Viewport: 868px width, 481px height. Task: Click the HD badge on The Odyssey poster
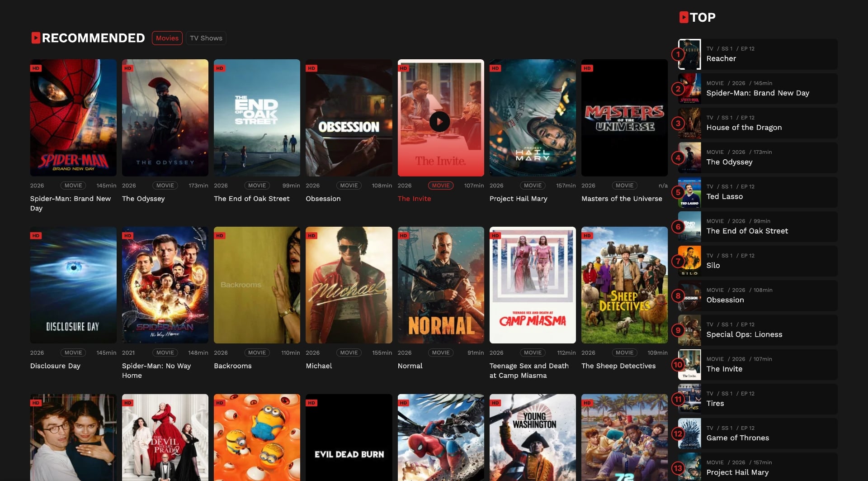pyautogui.click(x=128, y=68)
